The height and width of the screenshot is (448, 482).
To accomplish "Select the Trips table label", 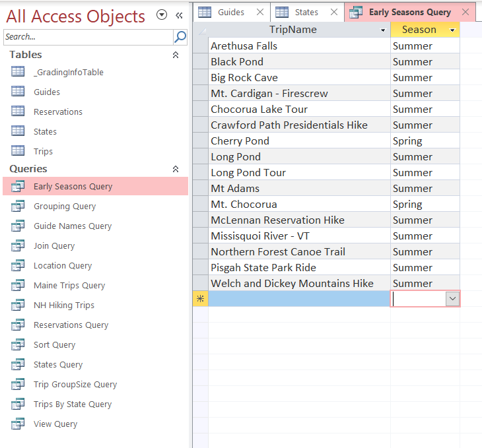I will pyautogui.click(x=44, y=151).
